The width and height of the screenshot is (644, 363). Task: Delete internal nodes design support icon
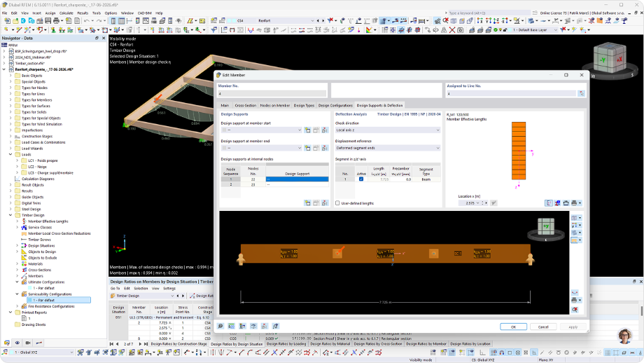325,203
